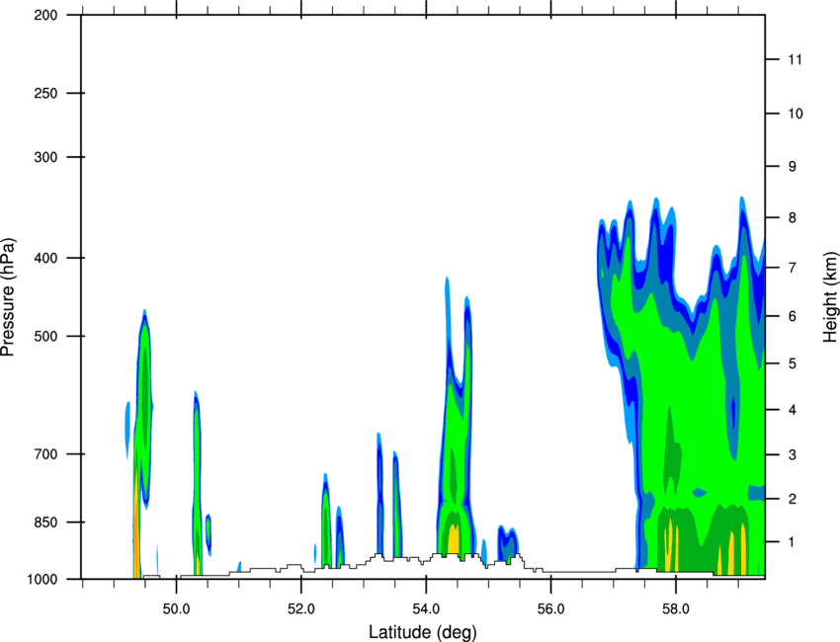Click the 56.0 latitude tick label
This screenshot has width=840, height=642.
pyautogui.click(x=551, y=609)
